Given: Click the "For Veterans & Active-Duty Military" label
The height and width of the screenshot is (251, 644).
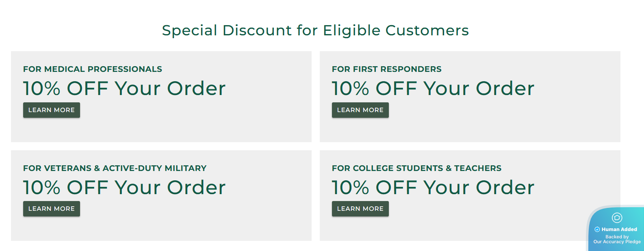Looking at the screenshot, I should click(115, 168).
